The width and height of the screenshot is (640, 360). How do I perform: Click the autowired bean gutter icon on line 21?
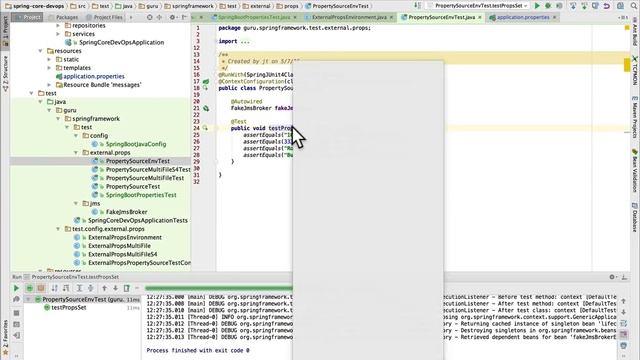pos(206,108)
